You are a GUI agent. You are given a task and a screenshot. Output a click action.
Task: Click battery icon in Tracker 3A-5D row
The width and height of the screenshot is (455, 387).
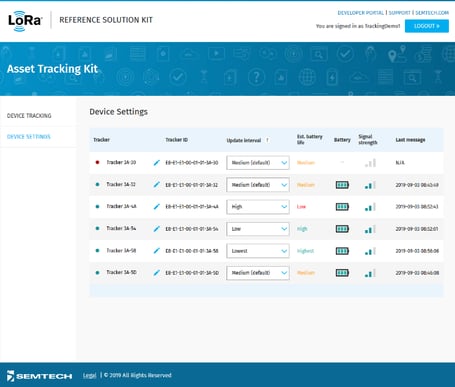pyautogui.click(x=342, y=273)
